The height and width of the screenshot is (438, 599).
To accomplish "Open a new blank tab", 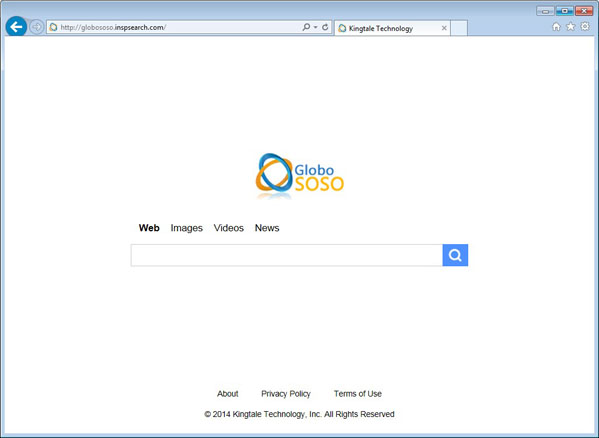I will pos(459,28).
